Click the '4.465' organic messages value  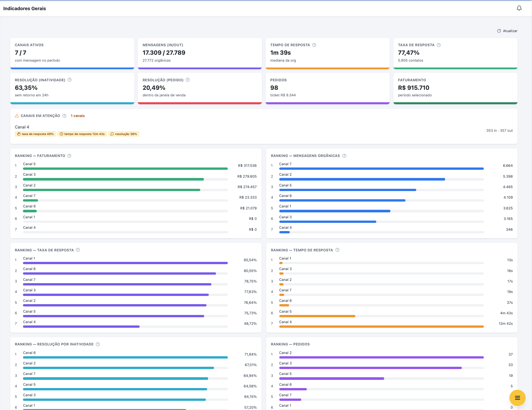[508, 187]
